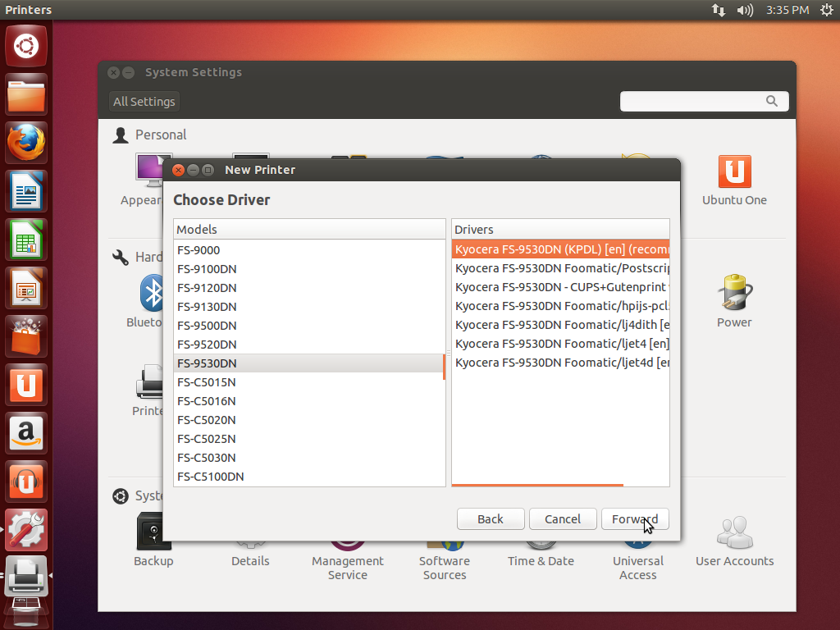Click the Personal section user icon
The width and height of the screenshot is (840, 630).
(x=121, y=135)
